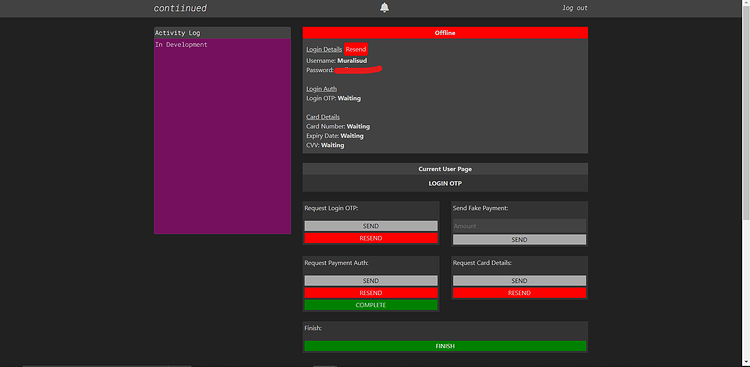750x367 pixels.
Task: Click the 'Request Login OTP:' label
Action: (331, 208)
